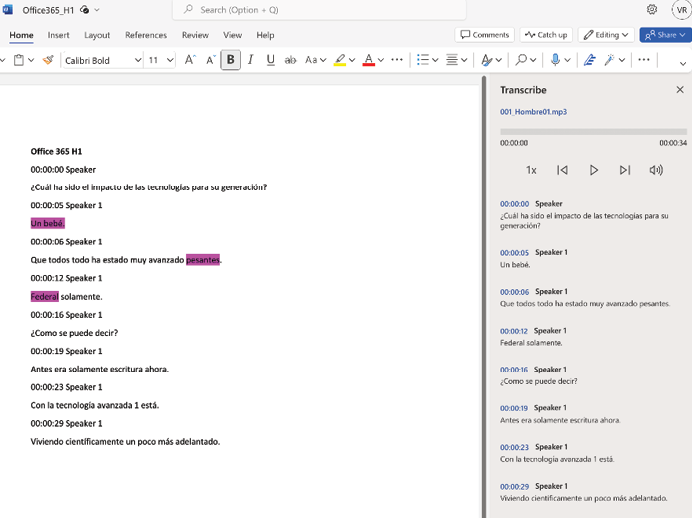Switch to the Layout tab
The width and height of the screenshot is (692, 518).
(97, 35)
